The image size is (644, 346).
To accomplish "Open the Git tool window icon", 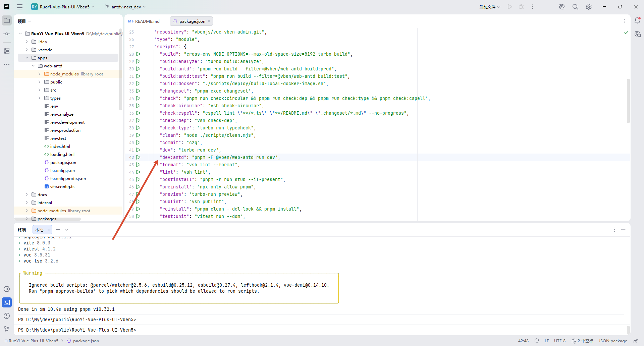I will click(7, 329).
